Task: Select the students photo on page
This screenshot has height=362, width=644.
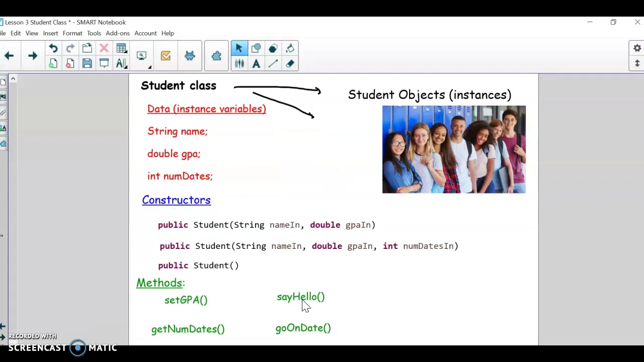Action: point(454,149)
